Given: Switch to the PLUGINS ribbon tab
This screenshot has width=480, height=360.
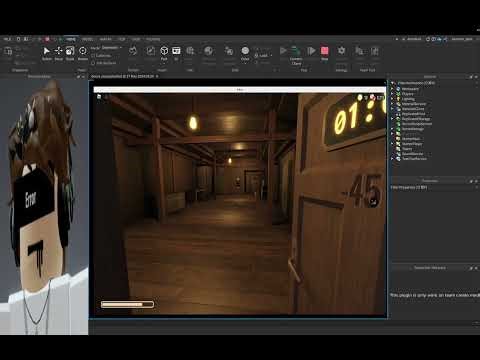Looking at the screenshot, I should click(153, 39).
